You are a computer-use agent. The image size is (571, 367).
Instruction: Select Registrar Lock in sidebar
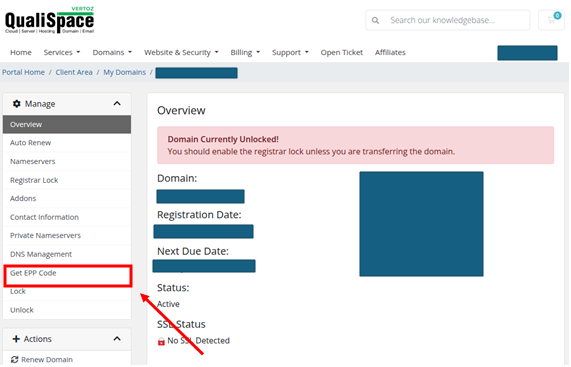click(x=67, y=180)
